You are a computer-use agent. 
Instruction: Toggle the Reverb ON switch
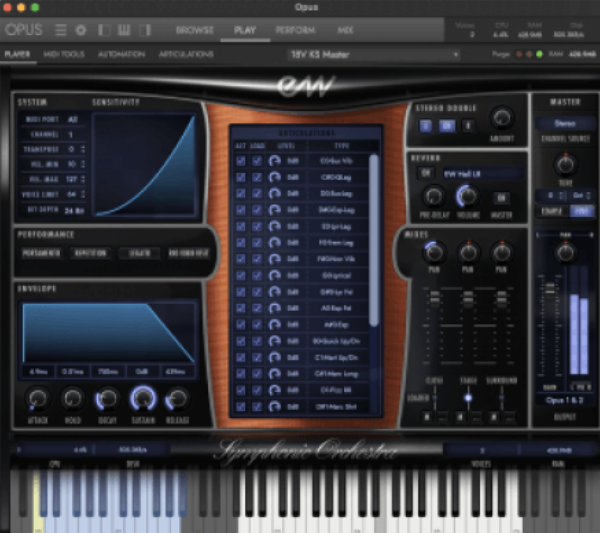426,173
